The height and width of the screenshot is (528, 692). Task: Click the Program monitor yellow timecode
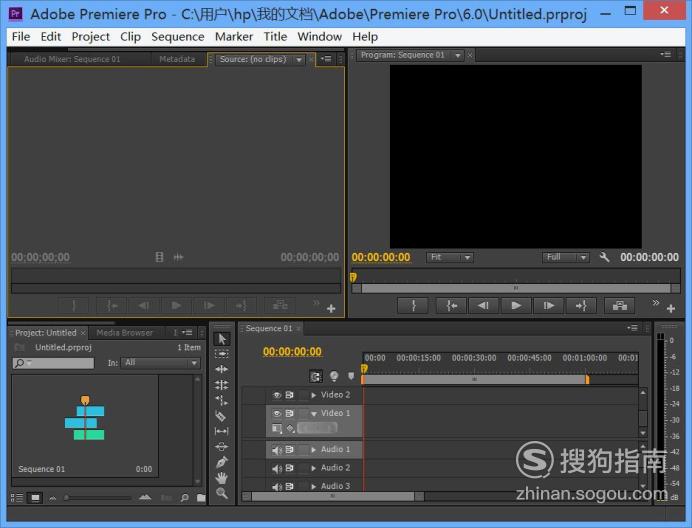tap(381, 257)
